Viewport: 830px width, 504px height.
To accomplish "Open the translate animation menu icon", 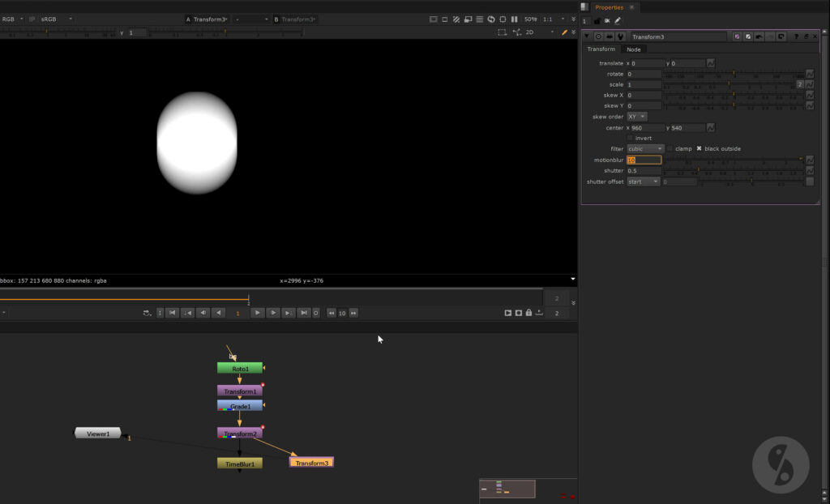I will [711, 63].
